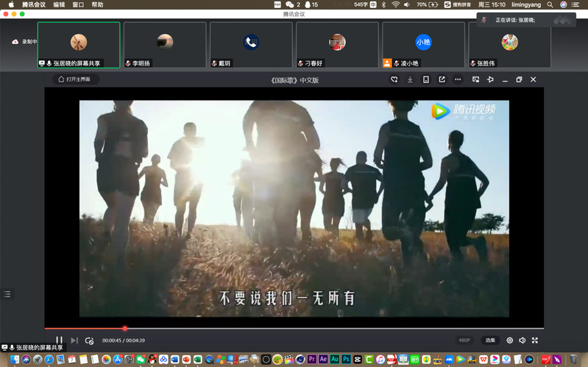Open the three-dots more options menu

(x=458, y=79)
